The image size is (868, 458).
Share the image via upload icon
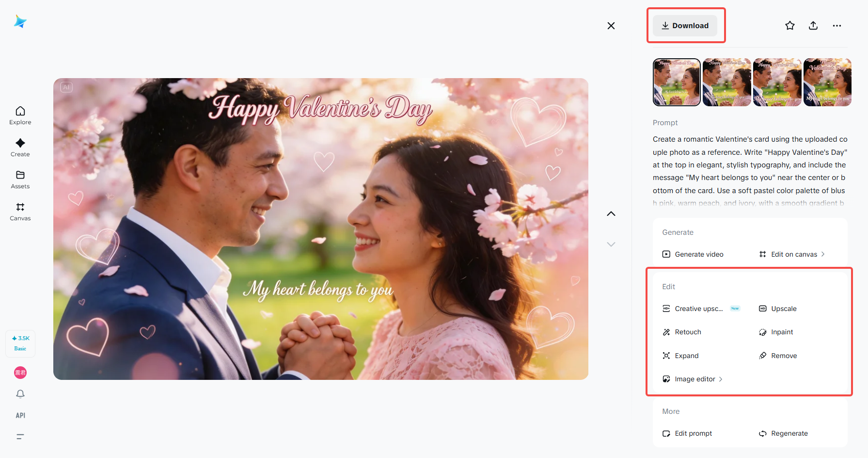click(813, 26)
